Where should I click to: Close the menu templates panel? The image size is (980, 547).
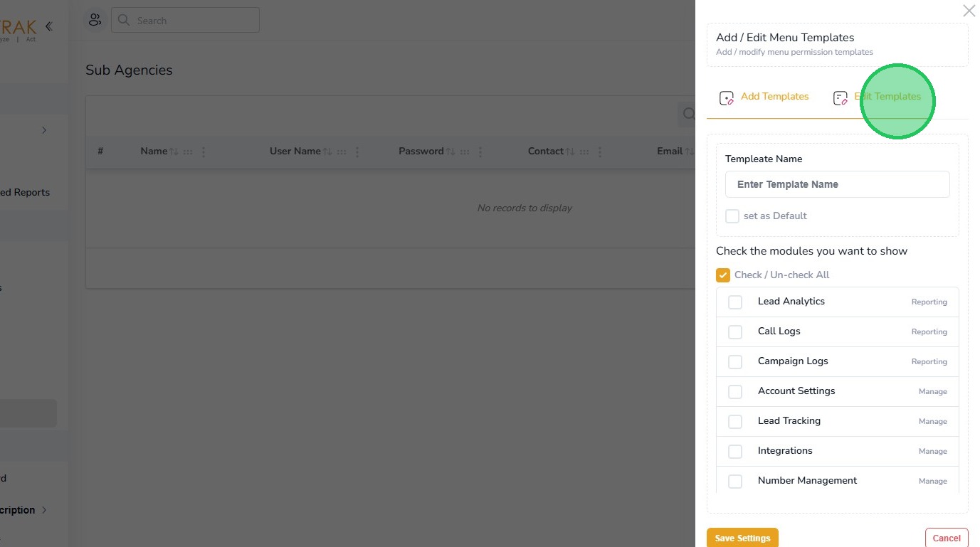coord(969,11)
